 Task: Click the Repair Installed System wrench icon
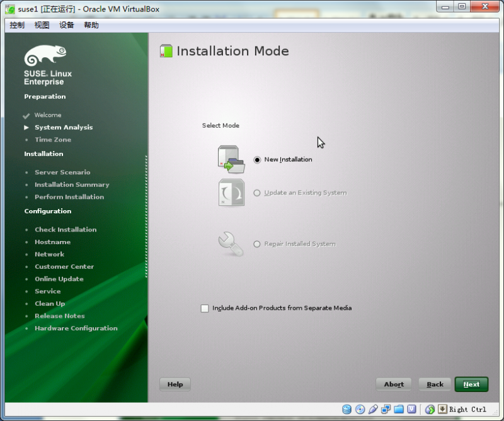(231, 243)
